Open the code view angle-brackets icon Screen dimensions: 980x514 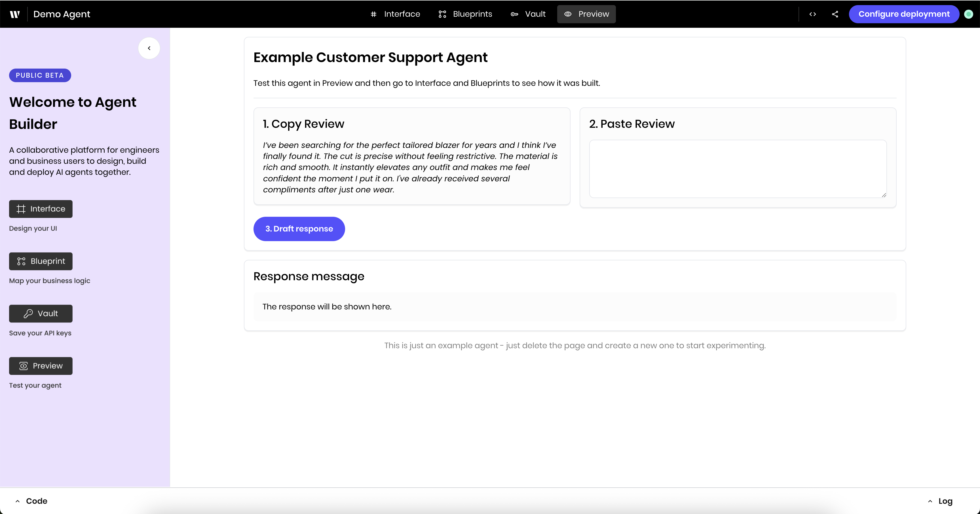click(813, 14)
